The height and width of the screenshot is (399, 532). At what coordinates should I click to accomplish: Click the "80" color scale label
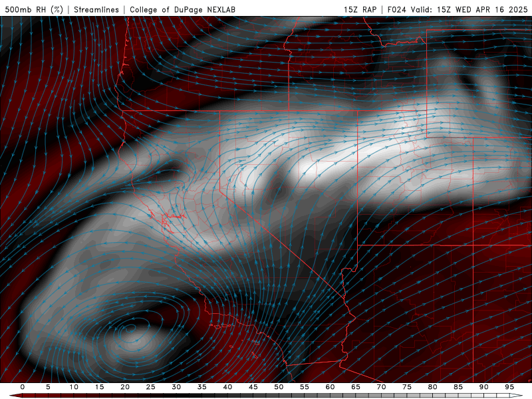[x=432, y=387]
